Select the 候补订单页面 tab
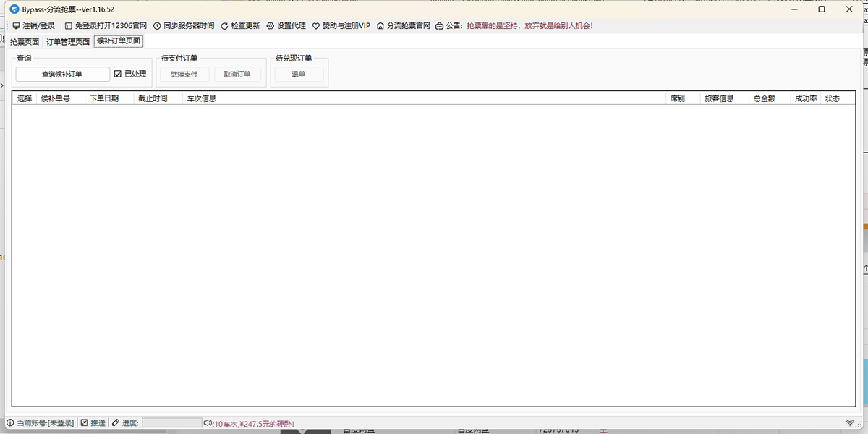868x434 pixels. pyautogui.click(x=119, y=41)
